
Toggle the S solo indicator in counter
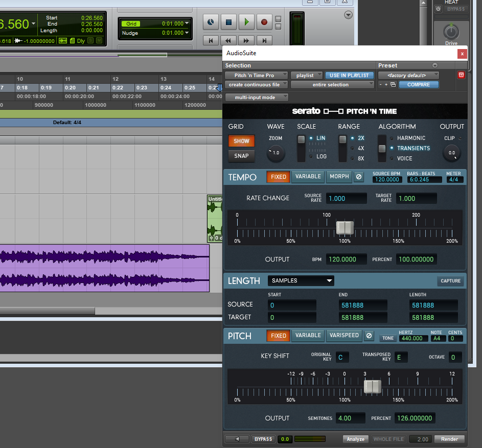click(x=90, y=40)
